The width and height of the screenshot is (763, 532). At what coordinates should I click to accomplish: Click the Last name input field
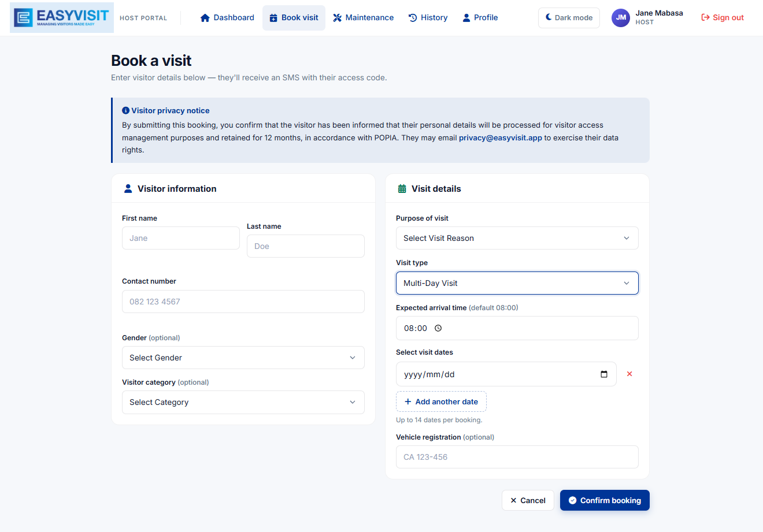click(306, 246)
